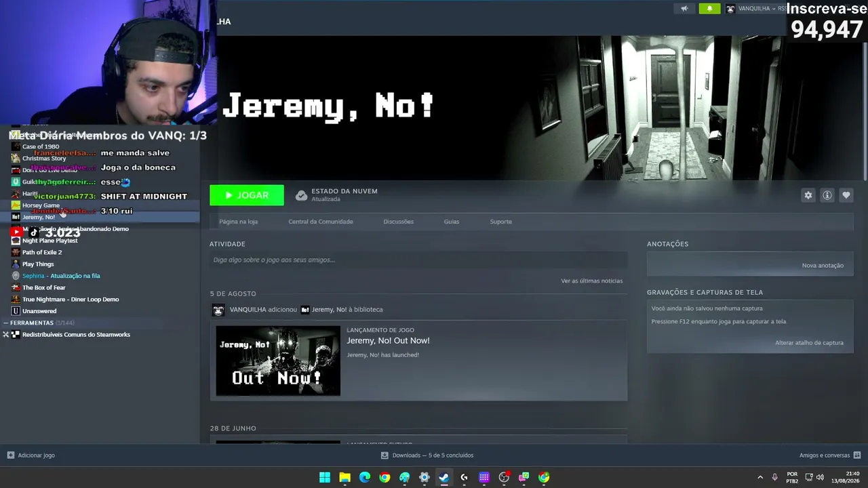Click the Jeremy, No! Out Now! headline
The height and width of the screenshot is (488, 868).
pos(388,341)
